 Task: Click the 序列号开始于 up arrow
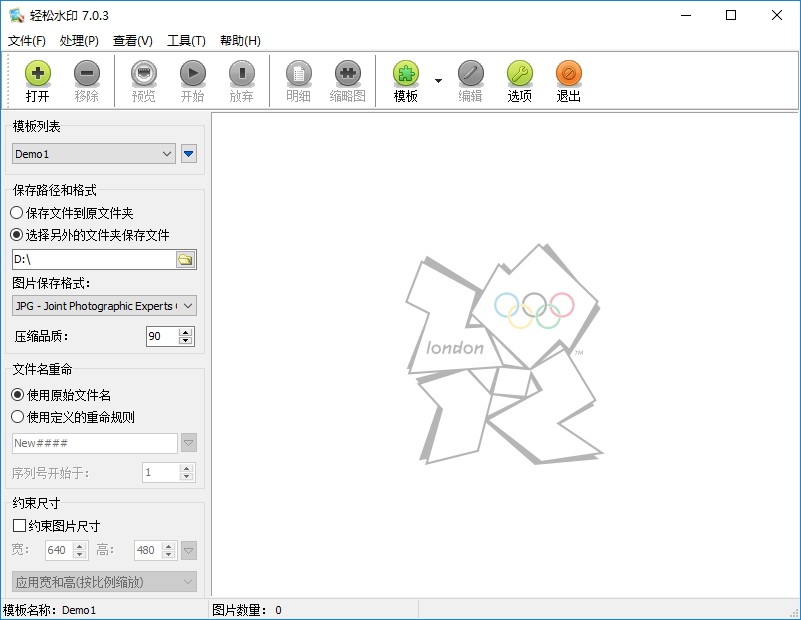(187, 468)
